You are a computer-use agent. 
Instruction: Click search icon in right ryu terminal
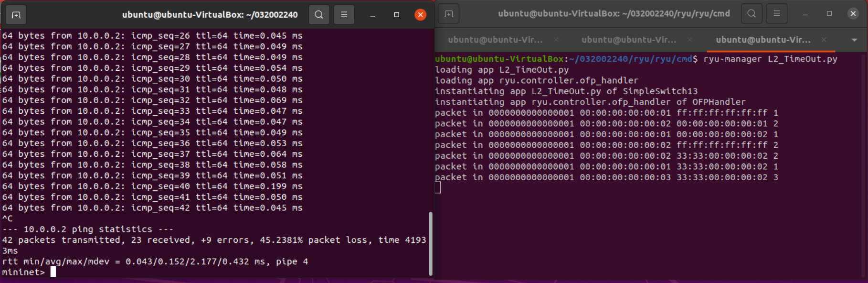coord(752,14)
